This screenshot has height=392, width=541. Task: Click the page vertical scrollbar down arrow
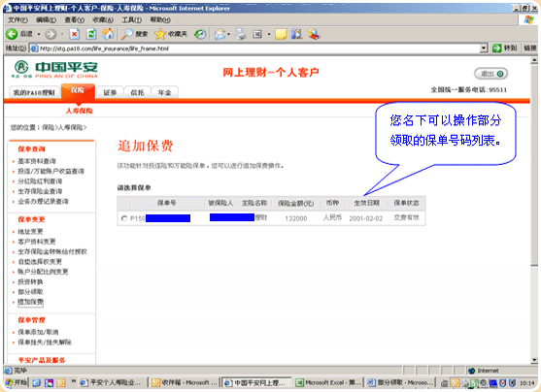click(534, 360)
